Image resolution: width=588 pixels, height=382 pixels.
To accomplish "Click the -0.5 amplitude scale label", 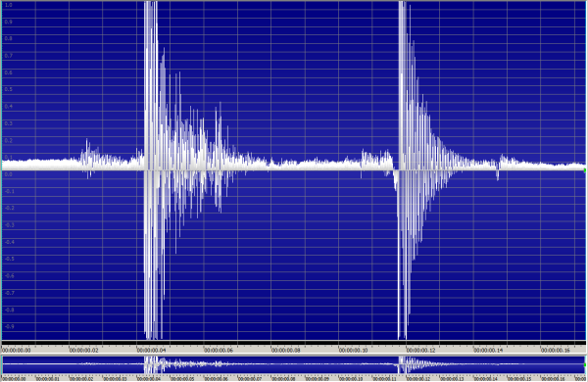I will point(10,259).
